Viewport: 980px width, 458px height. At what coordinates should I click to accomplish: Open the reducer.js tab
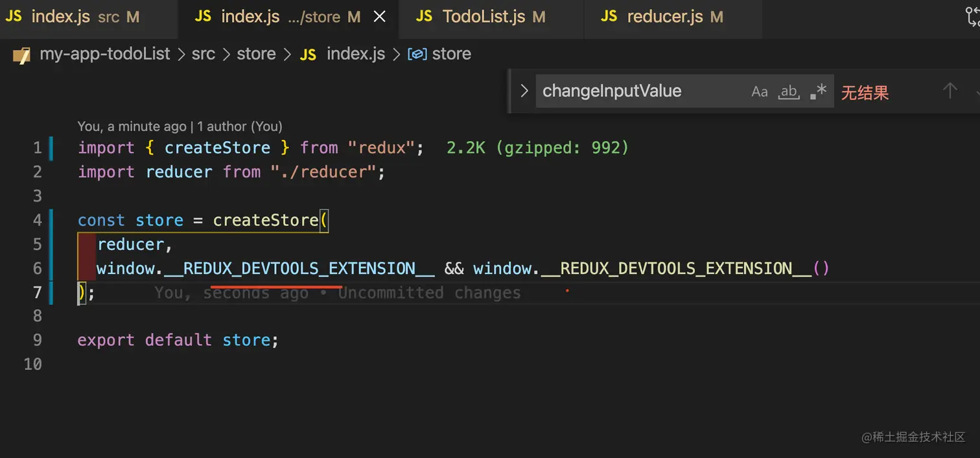click(665, 17)
